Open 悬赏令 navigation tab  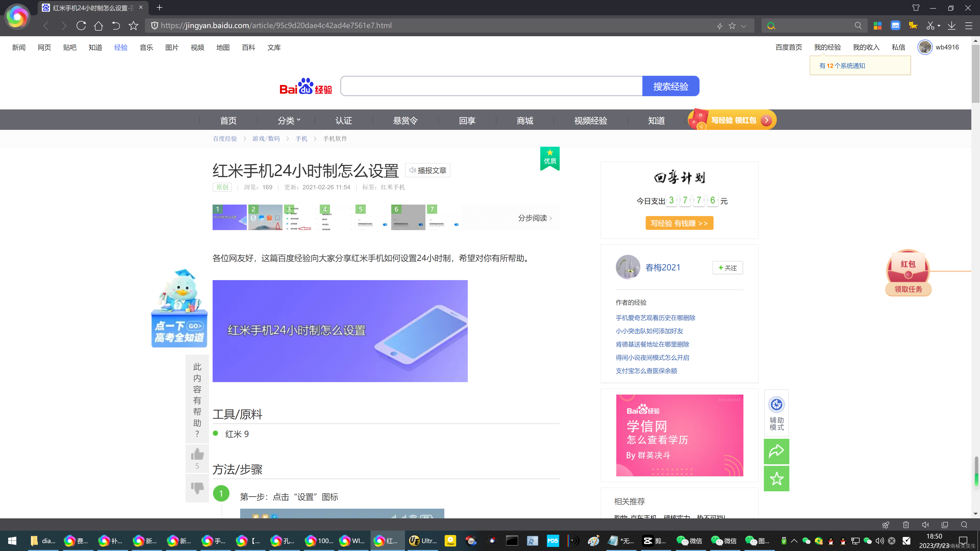[x=405, y=120]
